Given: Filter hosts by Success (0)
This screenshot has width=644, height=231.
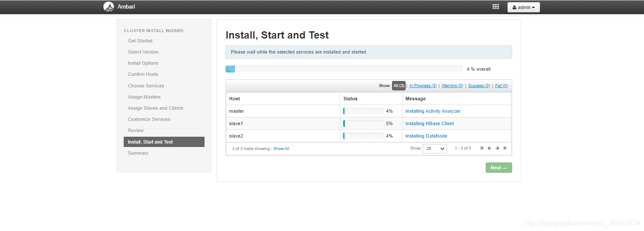Looking at the screenshot, I should tap(479, 86).
